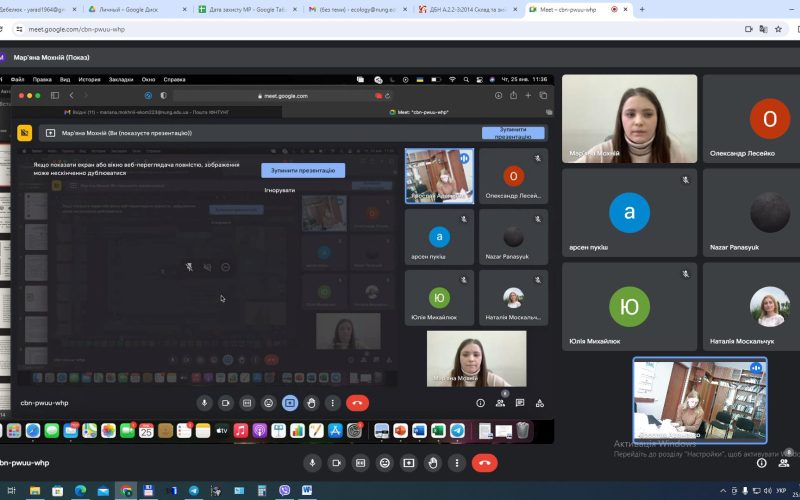Open File Explorer from the Windows taskbar

[34, 491]
